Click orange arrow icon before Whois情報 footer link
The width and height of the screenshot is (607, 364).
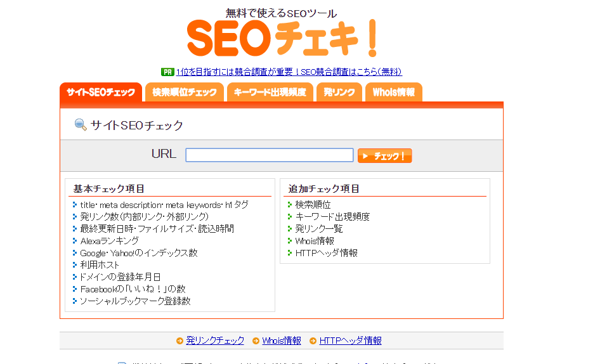click(x=256, y=341)
